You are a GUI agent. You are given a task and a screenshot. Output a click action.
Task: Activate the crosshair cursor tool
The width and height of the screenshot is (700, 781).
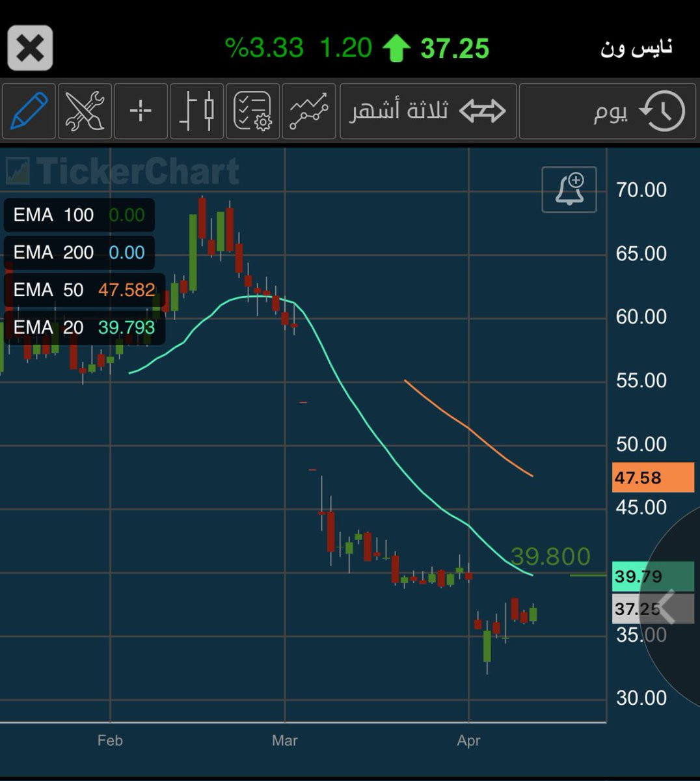[141, 111]
